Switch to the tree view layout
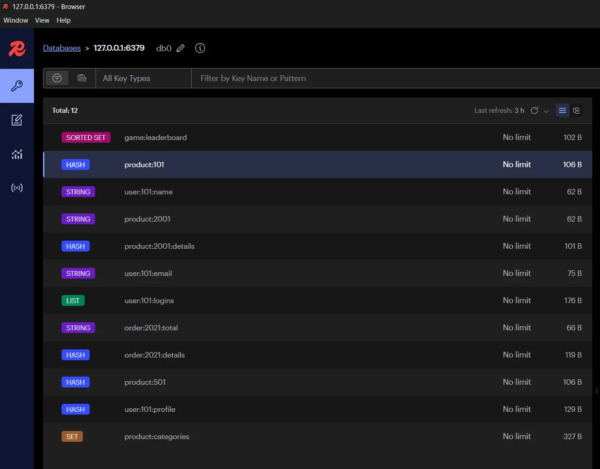 (576, 110)
